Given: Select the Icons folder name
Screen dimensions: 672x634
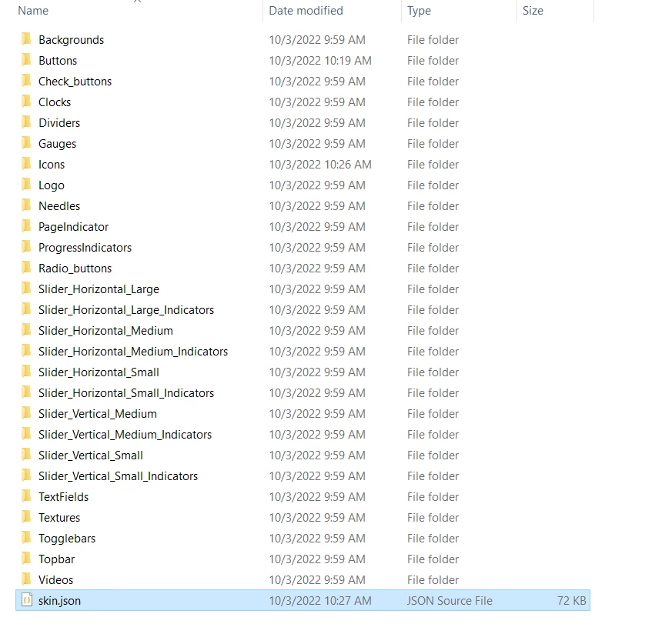Looking at the screenshot, I should pos(52,165).
